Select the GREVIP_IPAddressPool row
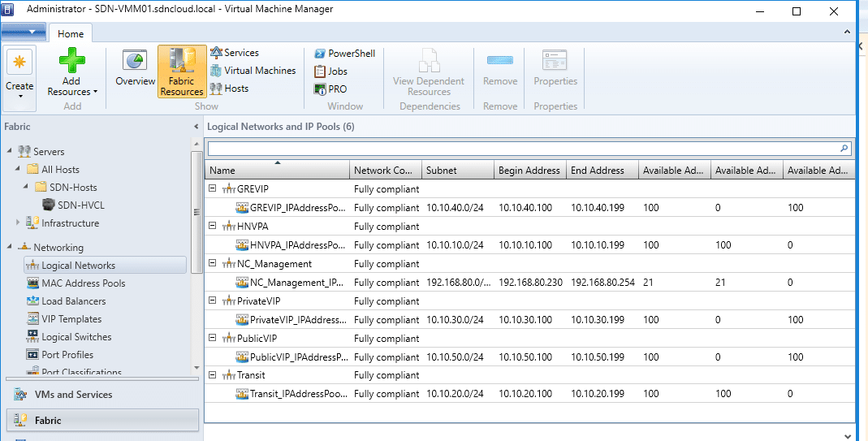The width and height of the screenshot is (868, 441). tap(529, 208)
